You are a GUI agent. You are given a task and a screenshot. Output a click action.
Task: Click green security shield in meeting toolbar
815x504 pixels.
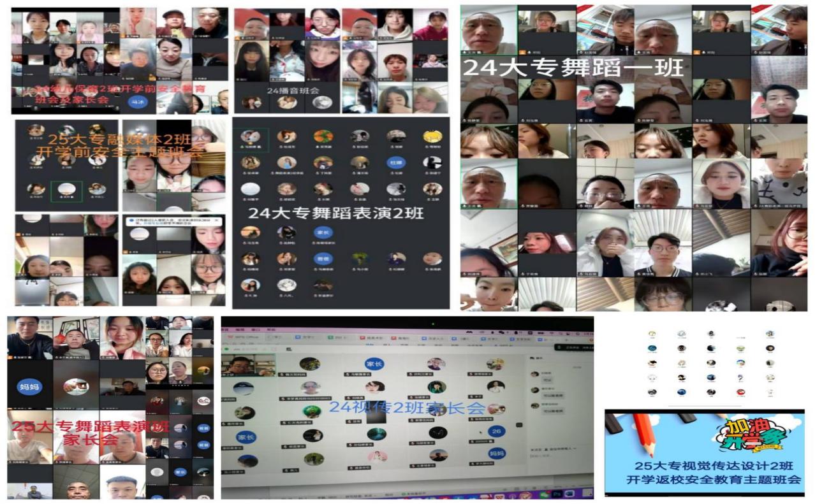[x=226, y=348]
